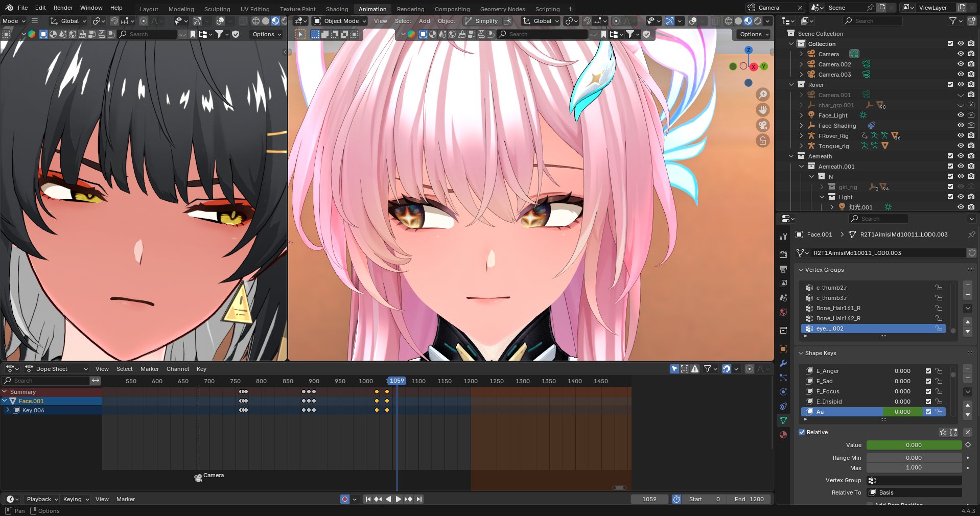Open the Render menu
Screen dimensions: 980x516
pyautogui.click(x=63, y=8)
